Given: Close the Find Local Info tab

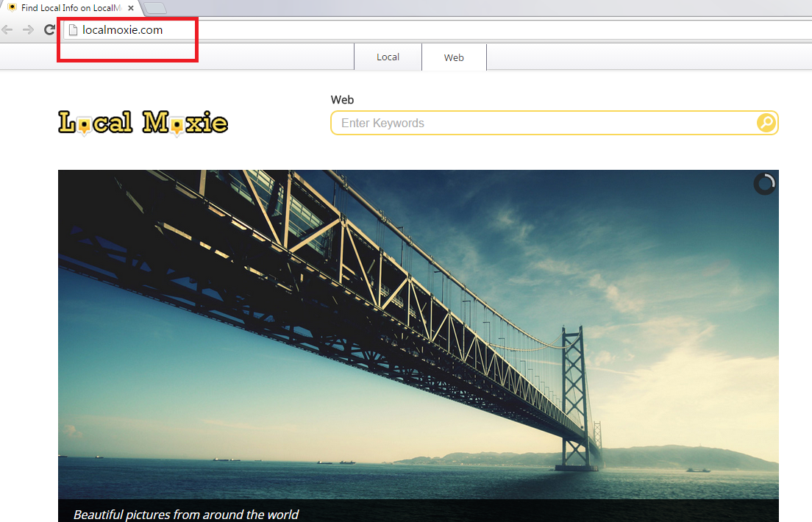Looking at the screenshot, I should pos(131,7).
